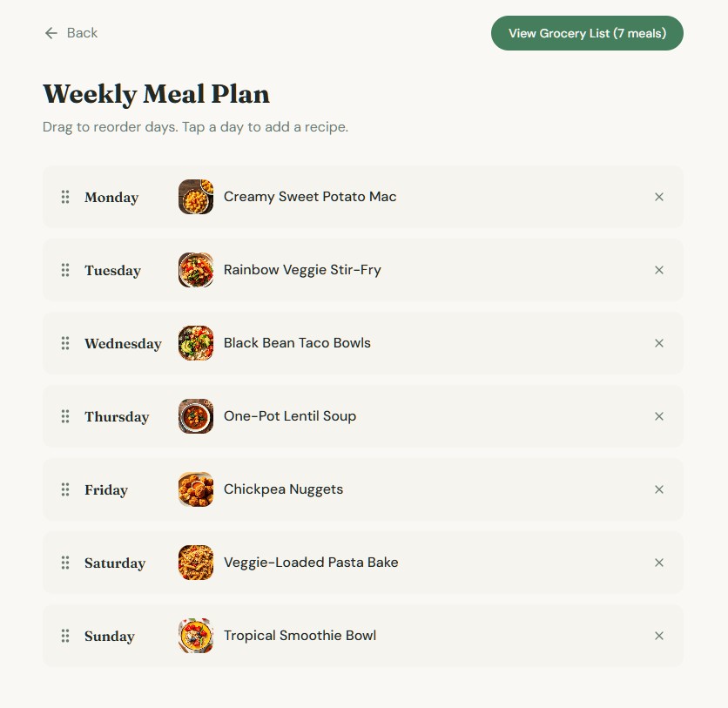Click the Saturday row drag handle
This screenshot has height=708, width=728.
[x=65, y=563]
